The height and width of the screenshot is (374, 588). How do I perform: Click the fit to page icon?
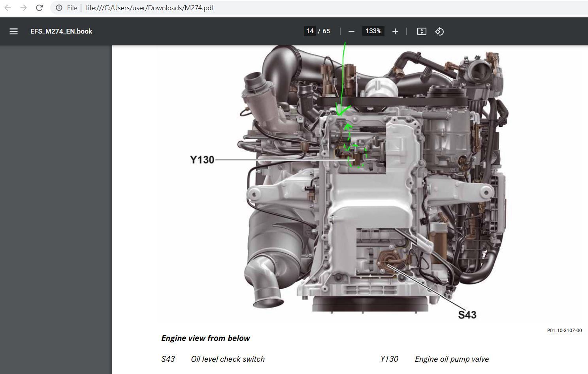(422, 31)
